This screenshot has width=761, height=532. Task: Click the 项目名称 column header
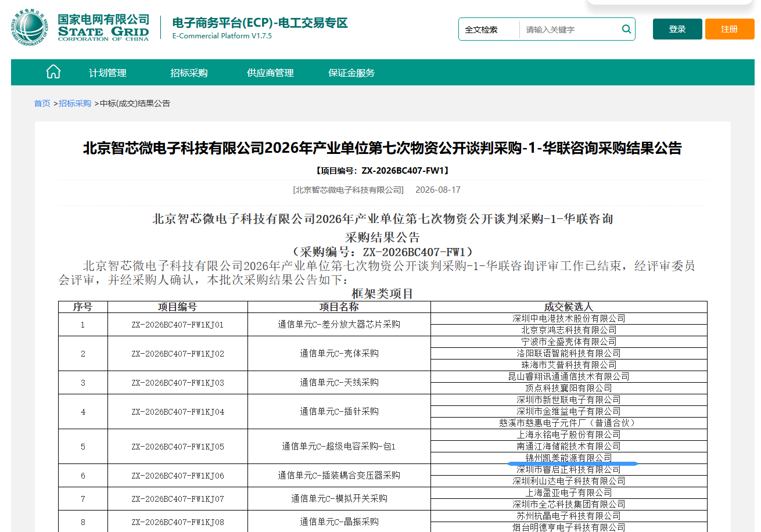(339, 307)
